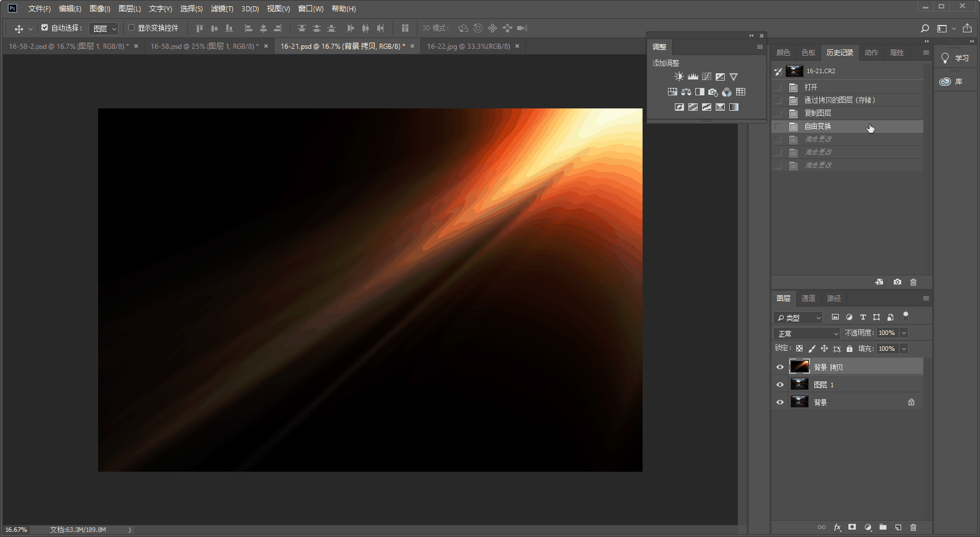This screenshot has width=980, height=537.
Task: Enable the 显示变换控件 checkbox
Action: 132,27
